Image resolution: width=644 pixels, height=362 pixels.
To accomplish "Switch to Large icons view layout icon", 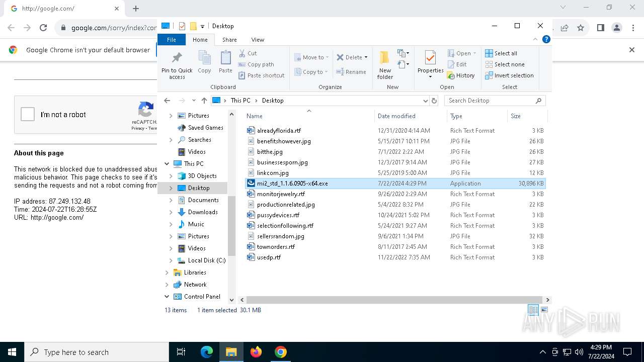I will (x=544, y=310).
